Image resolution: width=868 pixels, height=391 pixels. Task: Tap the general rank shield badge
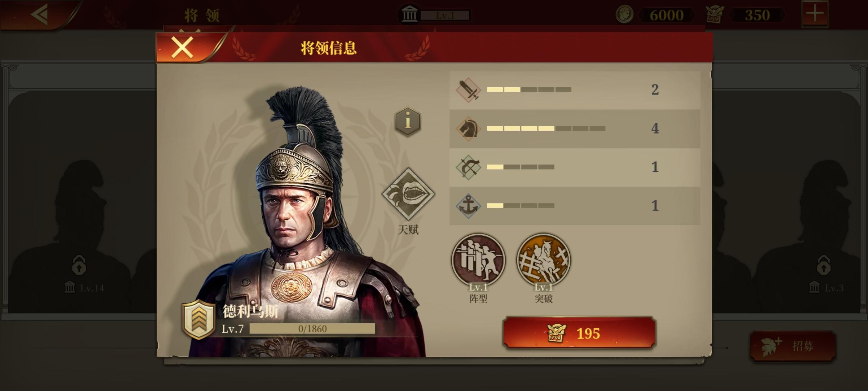(x=199, y=319)
